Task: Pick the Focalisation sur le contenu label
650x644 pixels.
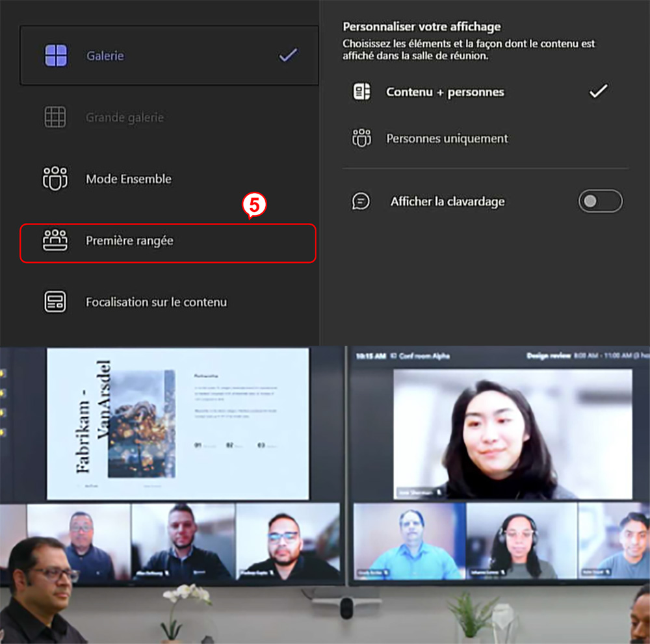Action: [x=156, y=302]
